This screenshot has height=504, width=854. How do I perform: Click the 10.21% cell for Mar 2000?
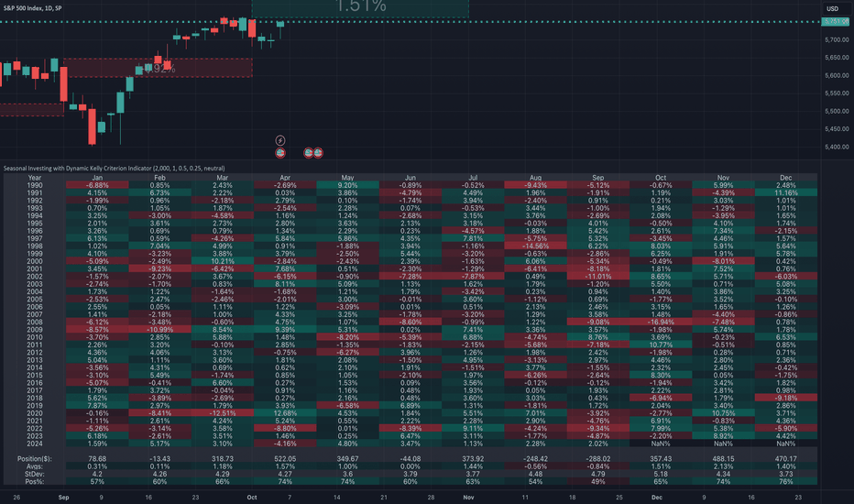point(223,261)
